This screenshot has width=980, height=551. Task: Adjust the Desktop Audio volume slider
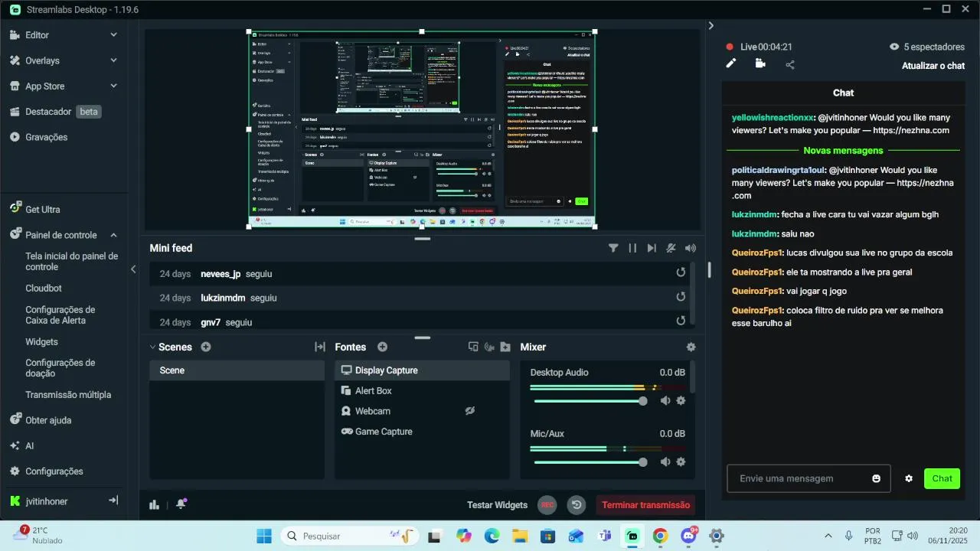[590, 401]
